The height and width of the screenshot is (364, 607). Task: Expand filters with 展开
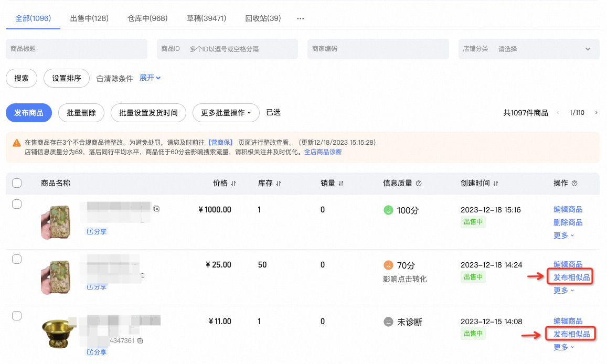[150, 78]
